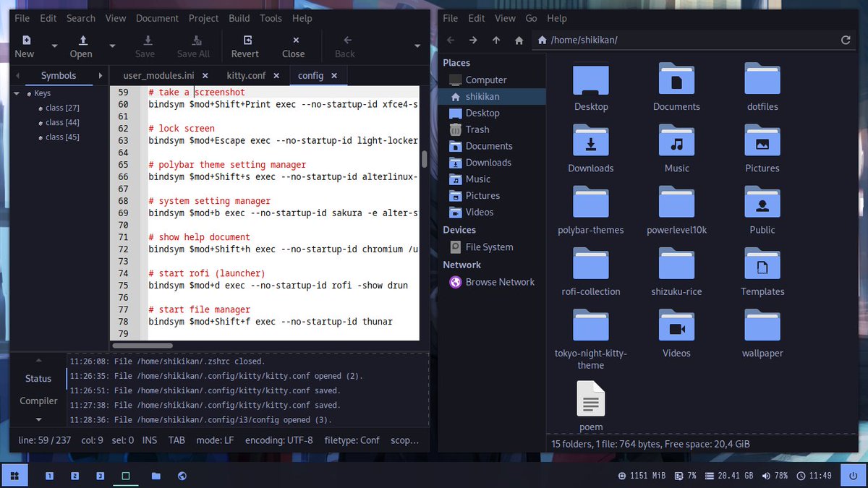The image size is (868, 488).
Task: Click the start menu icon in taskbar
Action: click(14, 476)
